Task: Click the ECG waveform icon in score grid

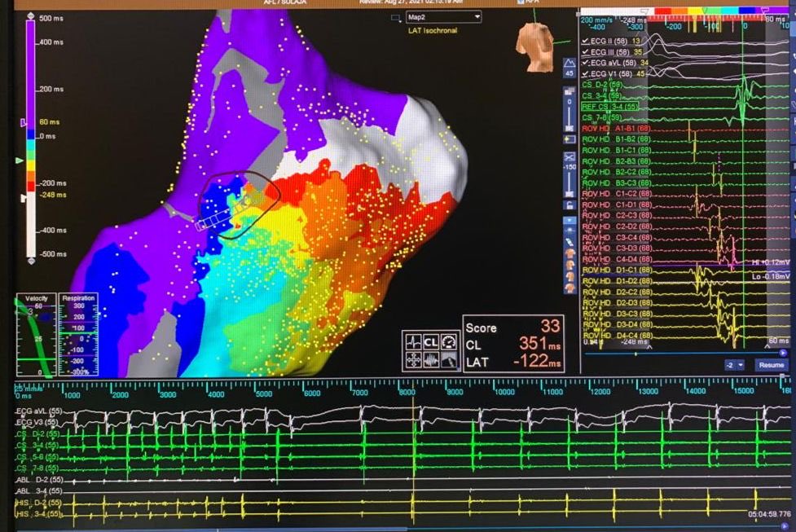Action: [x=413, y=341]
